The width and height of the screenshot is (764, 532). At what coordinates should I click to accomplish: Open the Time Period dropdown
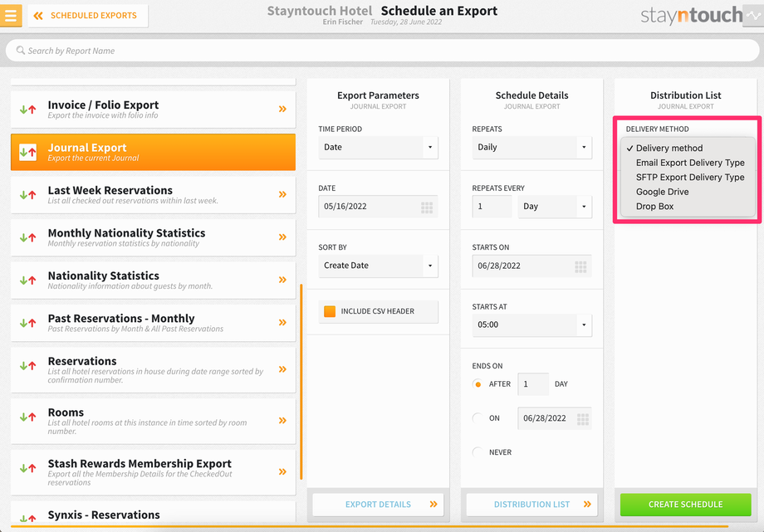pyautogui.click(x=378, y=147)
